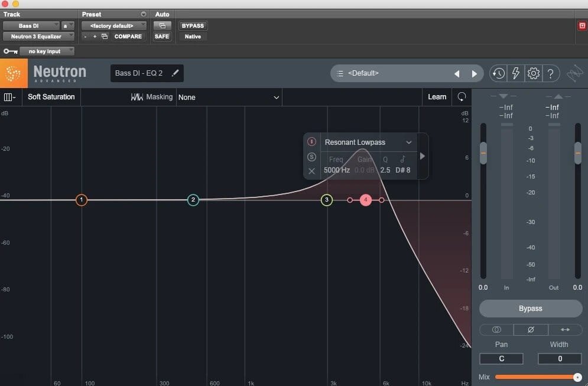Solo band 4 with the S button
588x386 pixels.
click(311, 157)
